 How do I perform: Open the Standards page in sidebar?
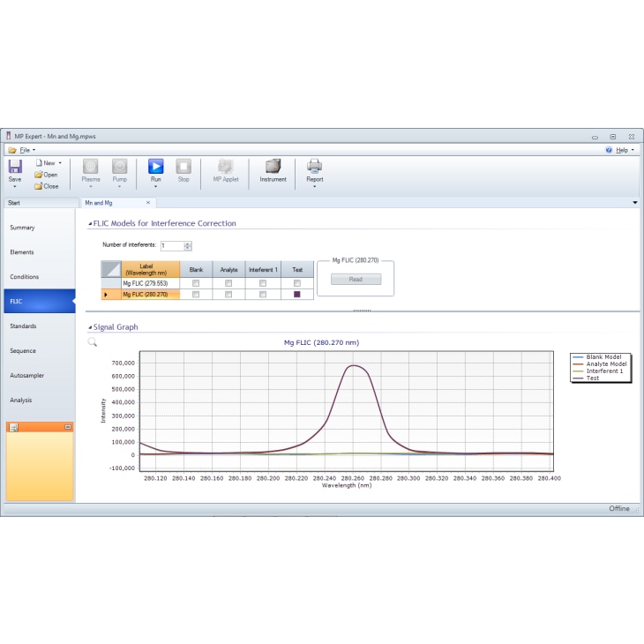23,326
